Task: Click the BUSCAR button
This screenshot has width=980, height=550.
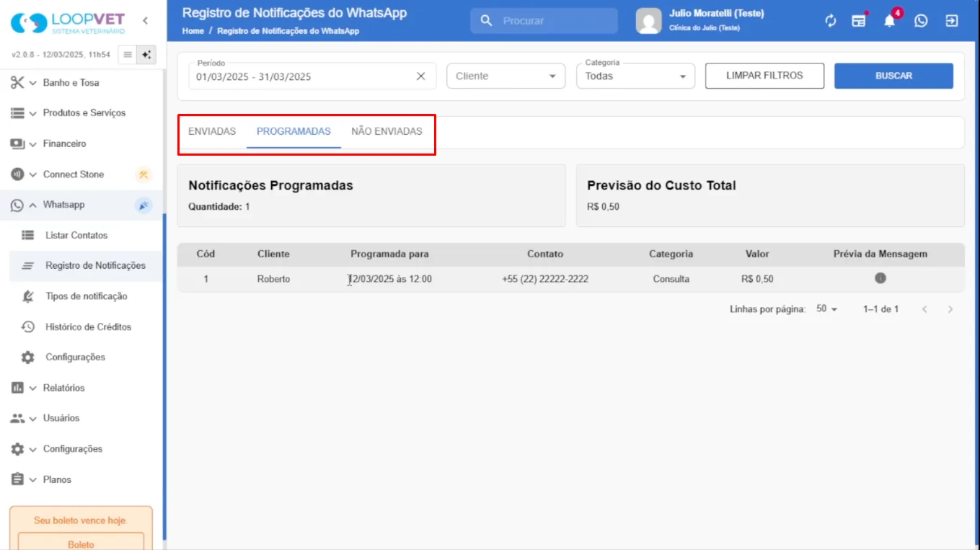Action: pyautogui.click(x=893, y=76)
